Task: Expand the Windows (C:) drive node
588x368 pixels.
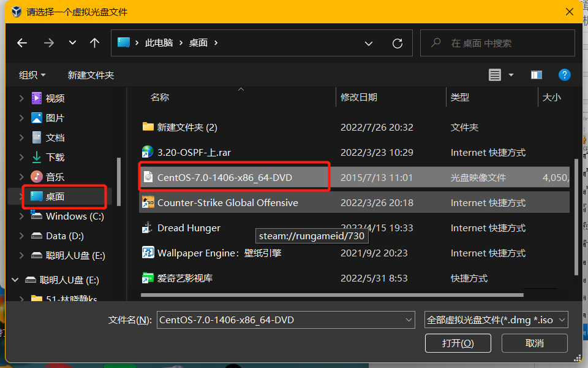Action: click(22, 217)
